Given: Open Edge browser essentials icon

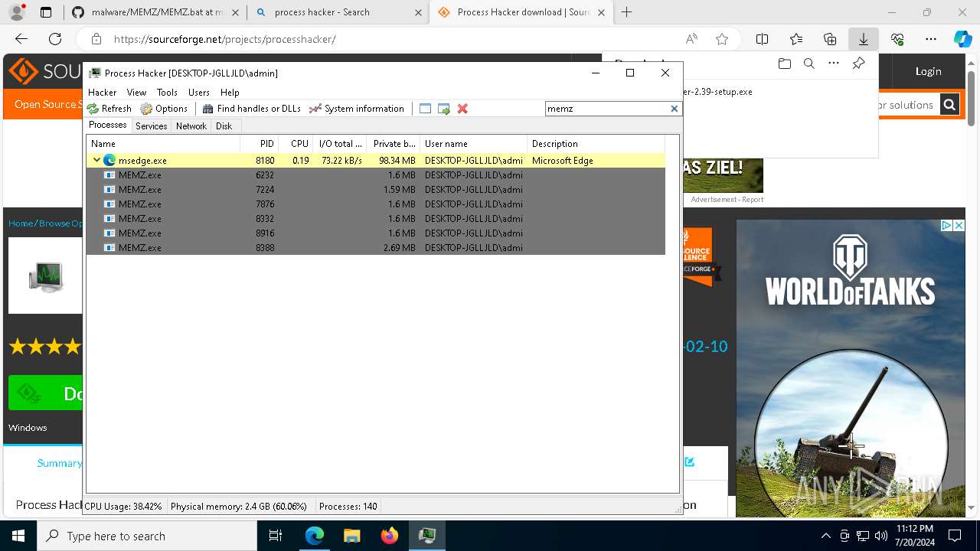Looking at the screenshot, I should click(897, 39).
